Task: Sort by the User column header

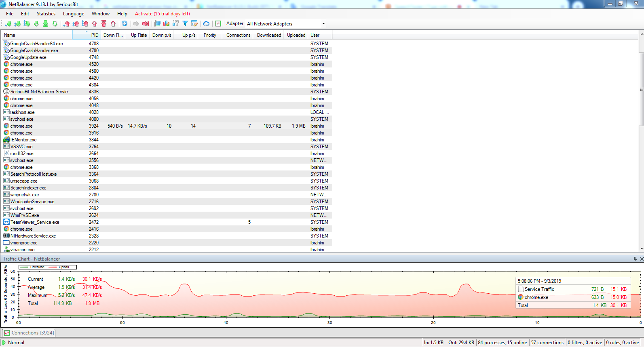Action: pos(320,35)
